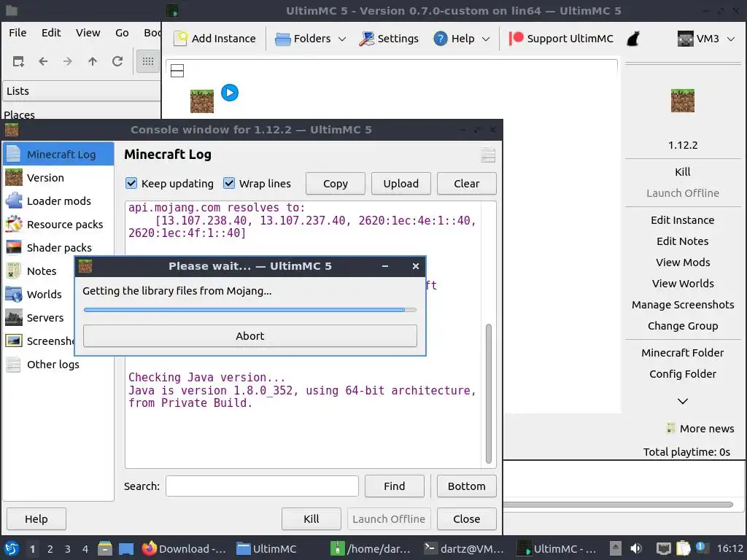Click More news link

700,429
